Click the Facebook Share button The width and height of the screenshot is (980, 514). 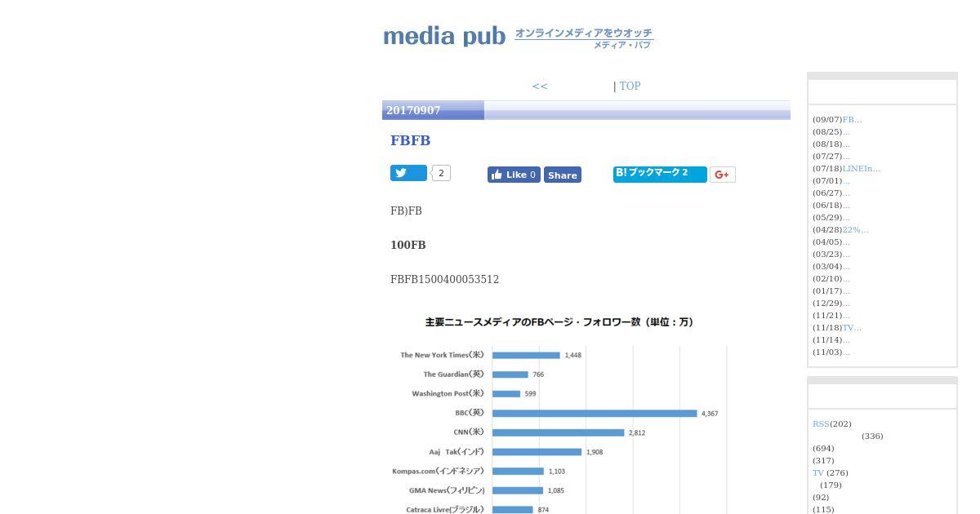coord(563,175)
